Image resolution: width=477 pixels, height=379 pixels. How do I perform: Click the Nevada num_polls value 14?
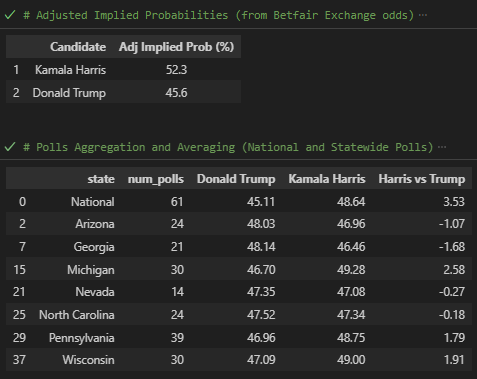pyautogui.click(x=177, y=292)
